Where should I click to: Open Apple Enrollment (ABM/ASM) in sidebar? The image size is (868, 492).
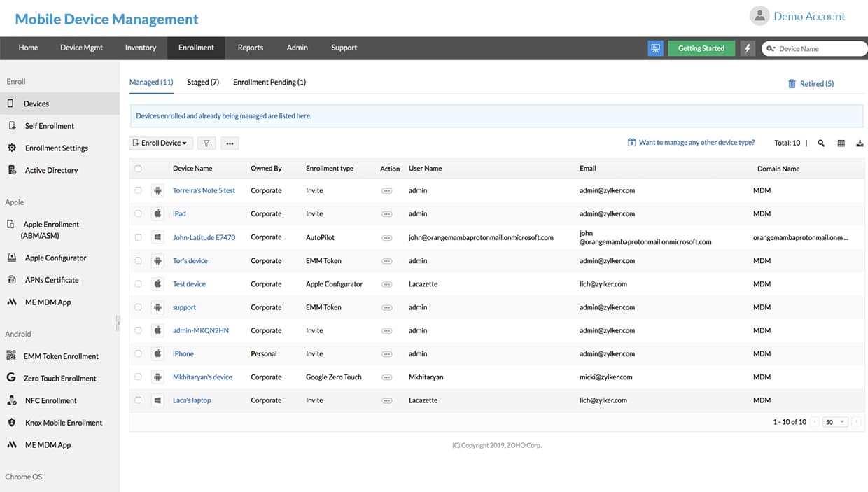(50, 230)
